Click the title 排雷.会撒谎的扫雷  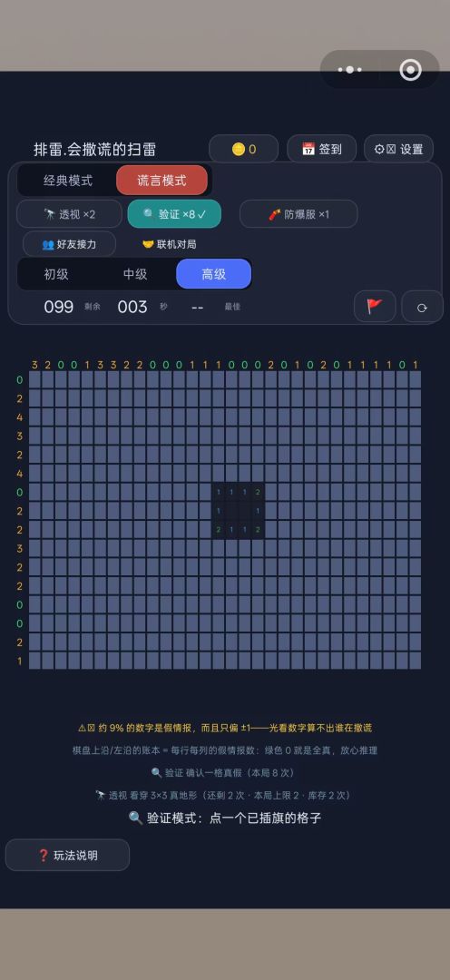click(95, 150)
